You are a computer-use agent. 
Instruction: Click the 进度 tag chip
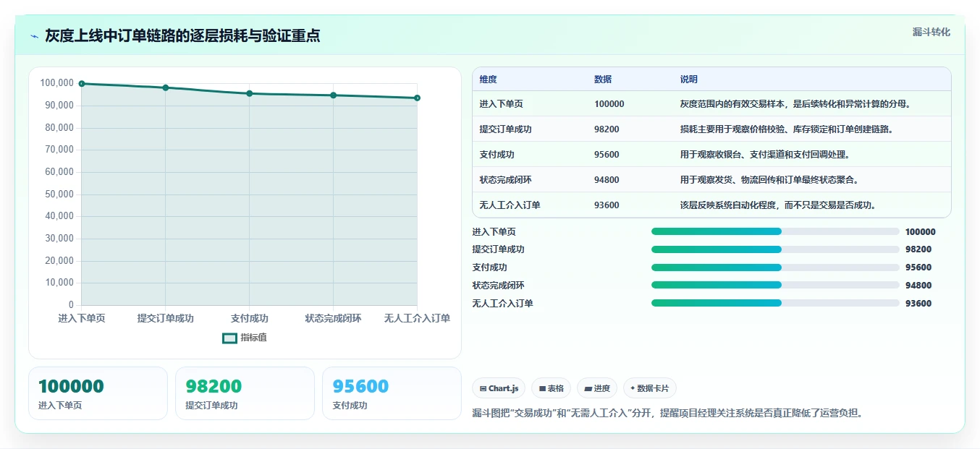pyautogui.click(x=597, y=388)
